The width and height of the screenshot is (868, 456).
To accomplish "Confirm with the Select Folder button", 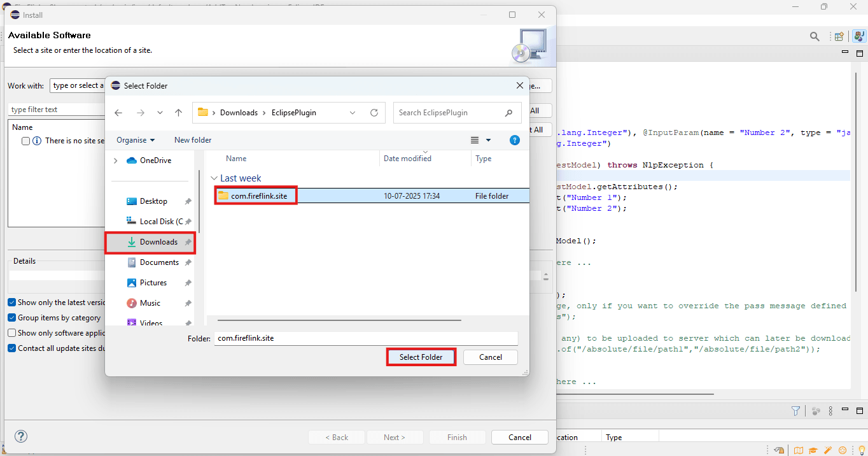I will [421, 357].
